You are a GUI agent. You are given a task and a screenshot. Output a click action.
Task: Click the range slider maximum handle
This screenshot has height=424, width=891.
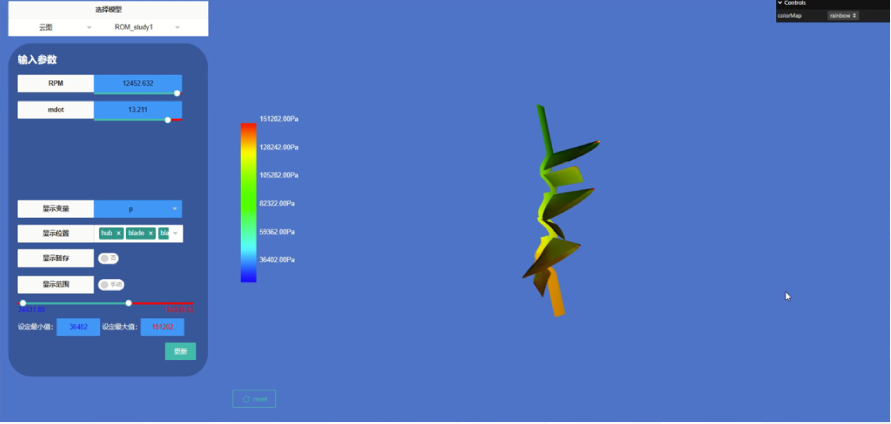tap(128, 303)
